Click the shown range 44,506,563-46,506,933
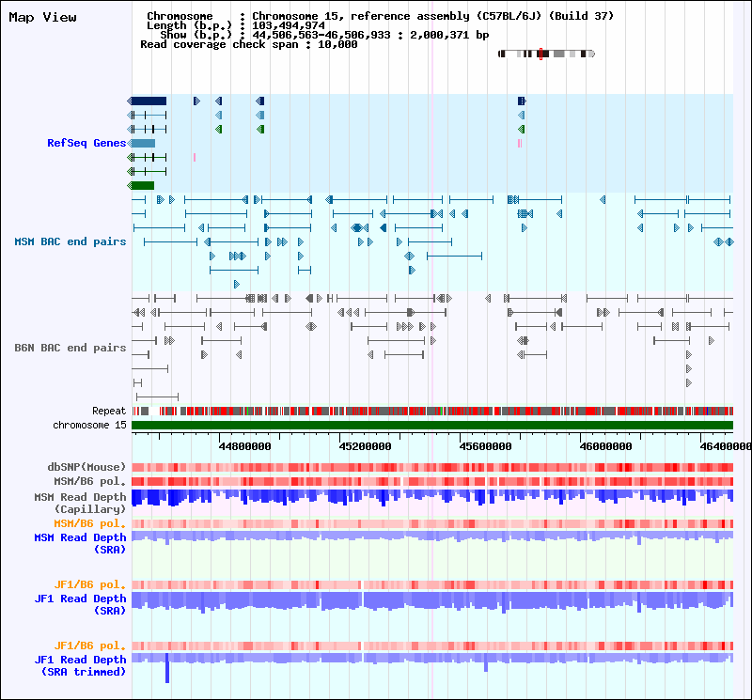 [321, 35]
